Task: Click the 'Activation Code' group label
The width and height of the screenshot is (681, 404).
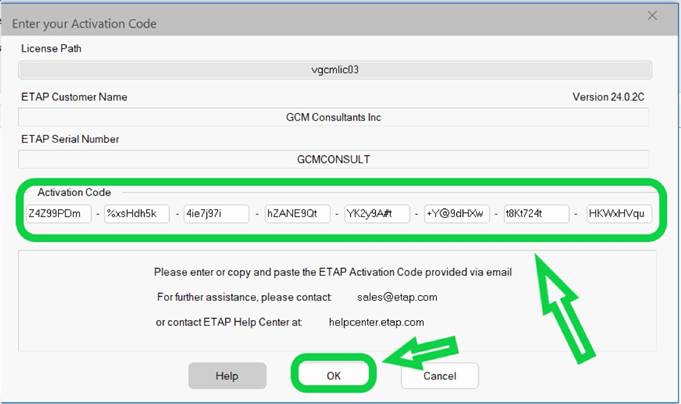Action: pos(74,192)
